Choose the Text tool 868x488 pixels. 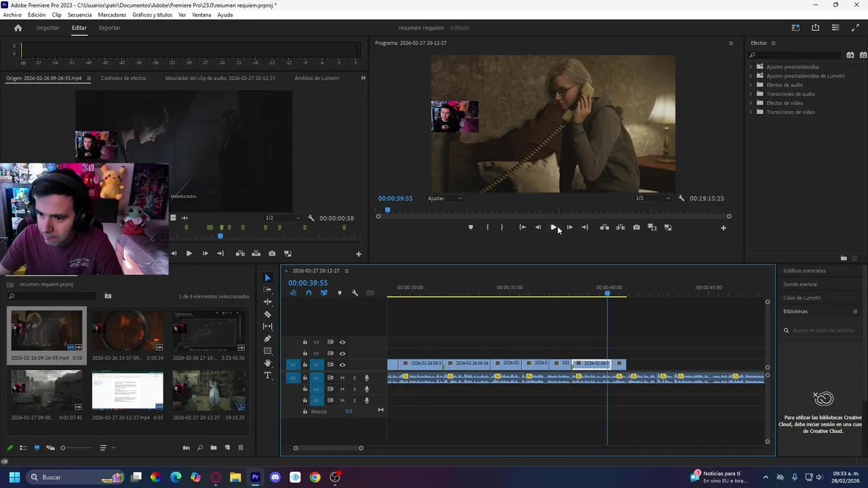[x=267, y=375]
